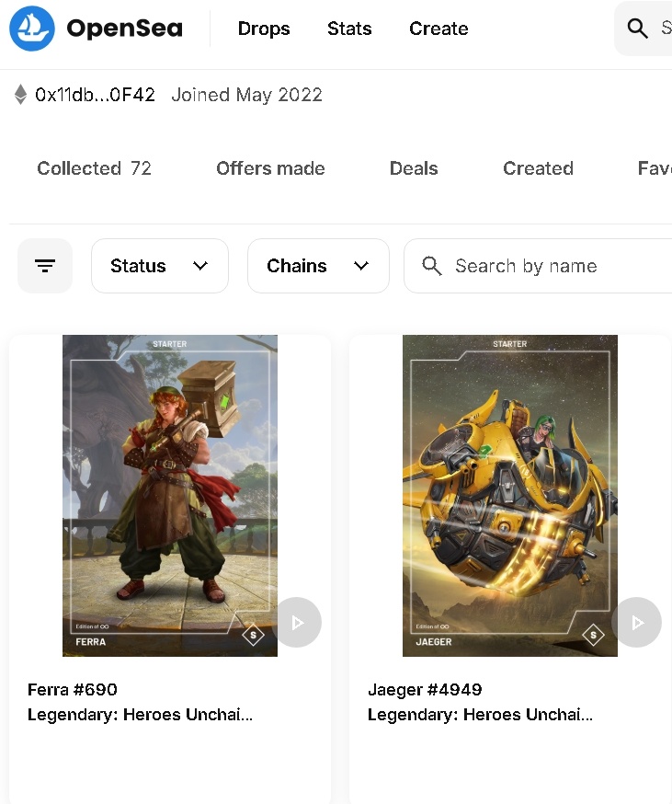Expand the Chains dropdown
Viewport: 672px width, 804px height.
pos(318,266)
